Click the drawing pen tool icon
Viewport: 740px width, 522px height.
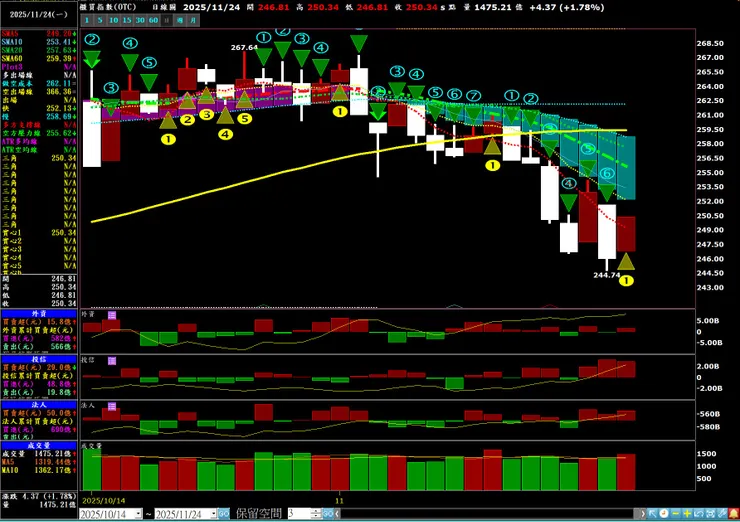click(x=722, y=514)
